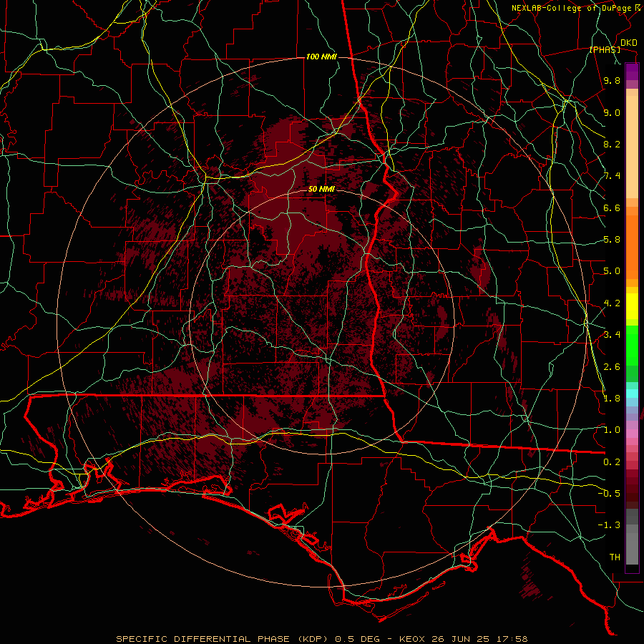Click the bright green color bar segment
The width and height of the screenshot is (644, 644).
(632, 345)
